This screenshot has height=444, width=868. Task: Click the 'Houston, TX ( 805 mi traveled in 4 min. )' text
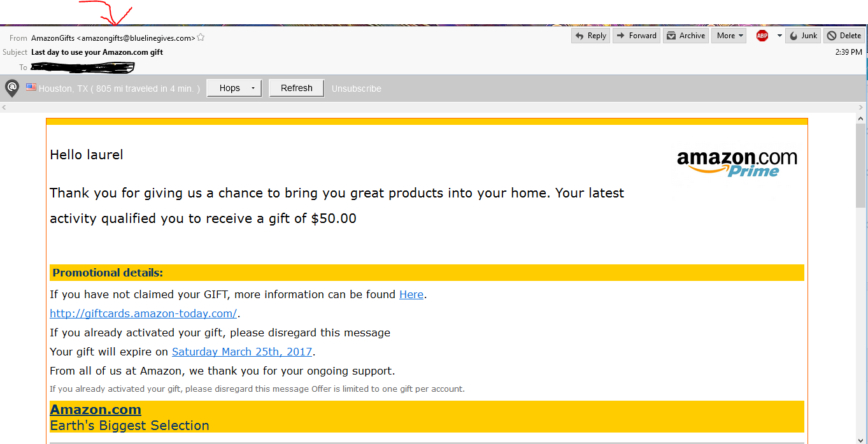pyautogui.click(x=119, y=89)
